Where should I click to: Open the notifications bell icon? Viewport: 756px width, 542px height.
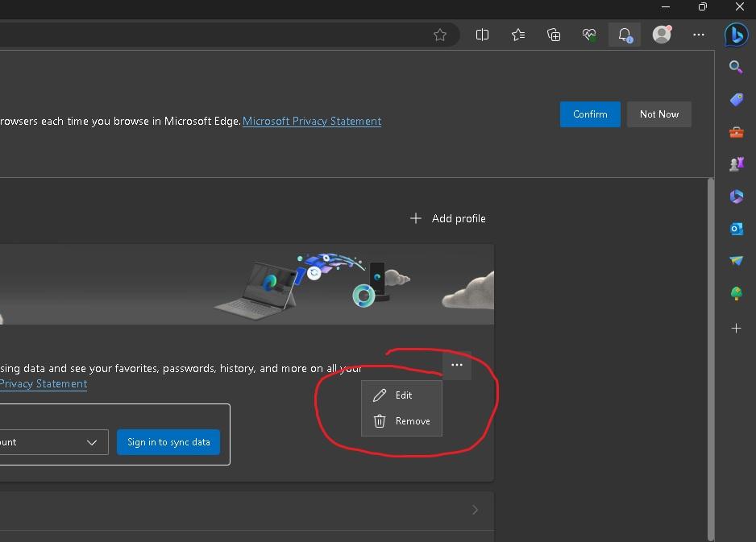pos(624,35)
